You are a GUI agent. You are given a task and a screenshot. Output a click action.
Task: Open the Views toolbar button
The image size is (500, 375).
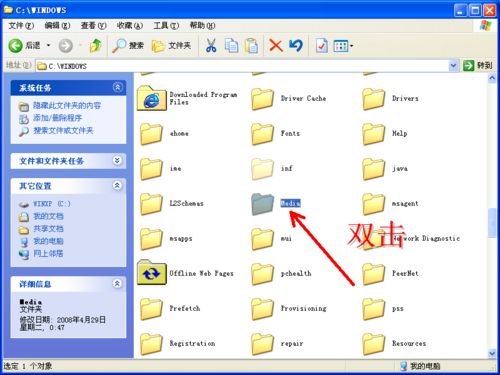point(343,46)
